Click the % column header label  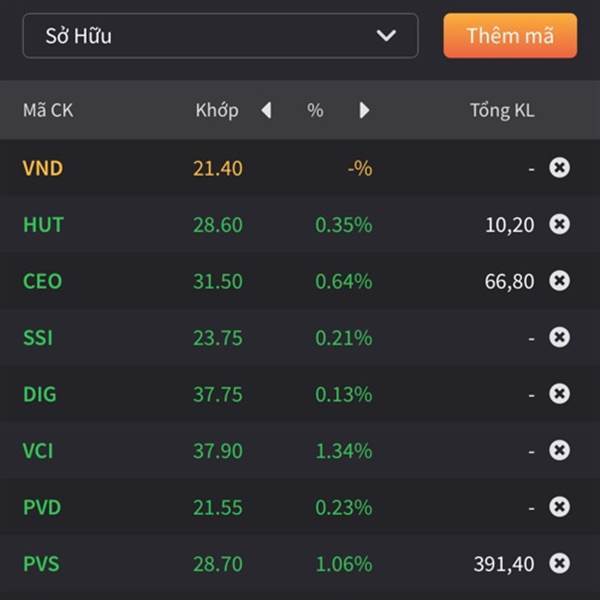pyautogui.click(x=315, y=110)
